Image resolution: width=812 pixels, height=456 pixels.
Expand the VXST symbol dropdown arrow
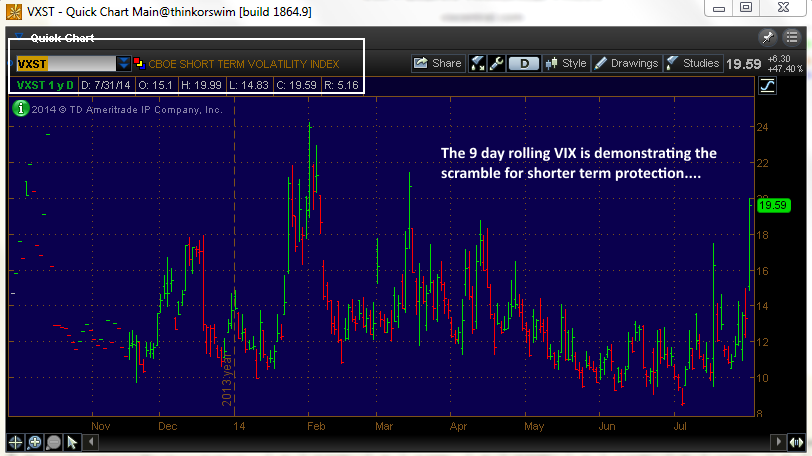point(123,63)
